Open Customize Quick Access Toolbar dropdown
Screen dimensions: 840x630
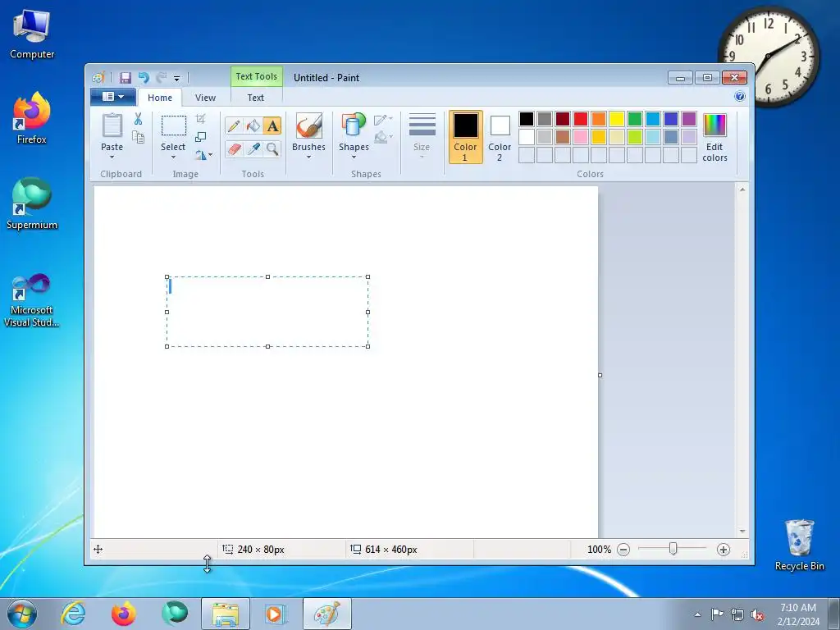177,78
